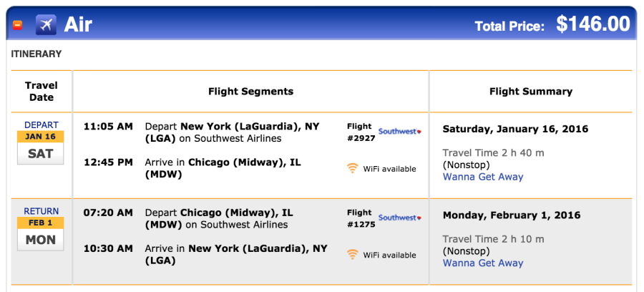Collapse the Air section with the orange minus button

(x=17, y=25)
